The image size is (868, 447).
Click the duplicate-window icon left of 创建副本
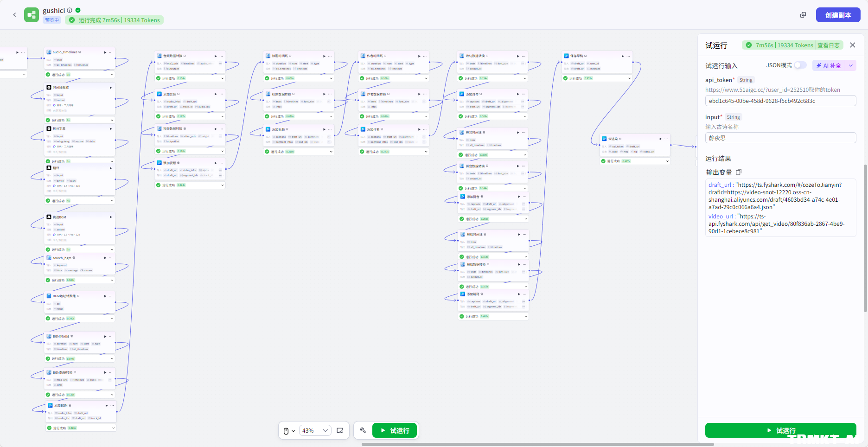pos(803,15)
